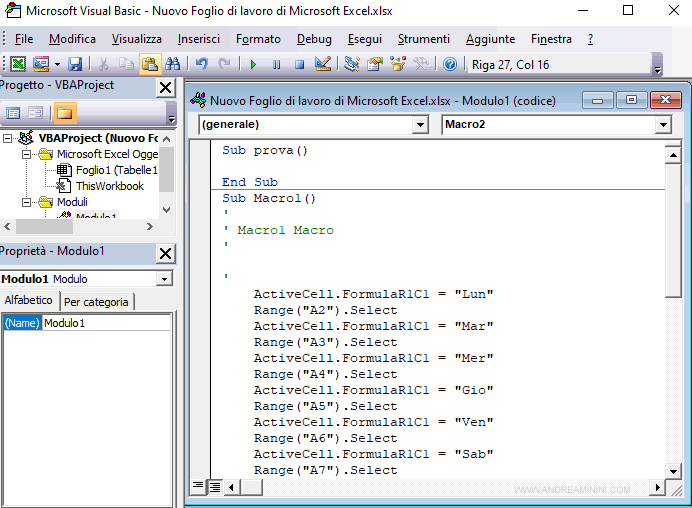Image resolution: width=692 pixels, height=508 pixels.
Task: Open the Toolbox icon in the toolbar
Action: click(421, 64)
